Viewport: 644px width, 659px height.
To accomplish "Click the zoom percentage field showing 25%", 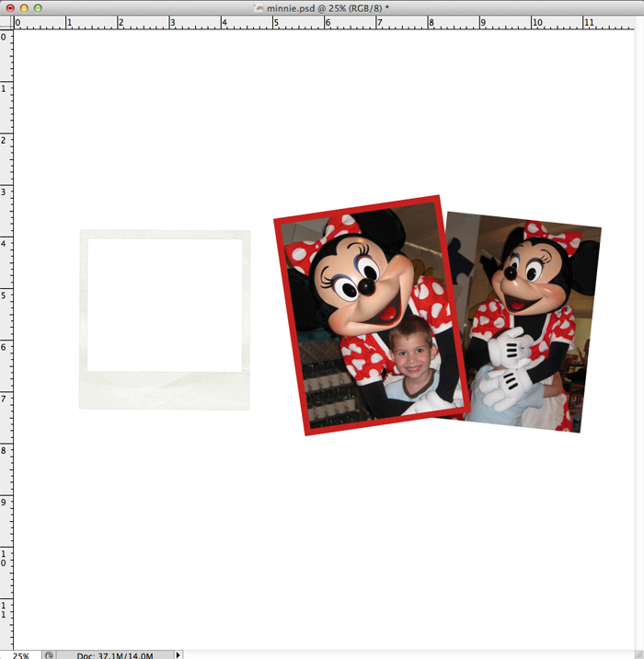I will (20, 654).
